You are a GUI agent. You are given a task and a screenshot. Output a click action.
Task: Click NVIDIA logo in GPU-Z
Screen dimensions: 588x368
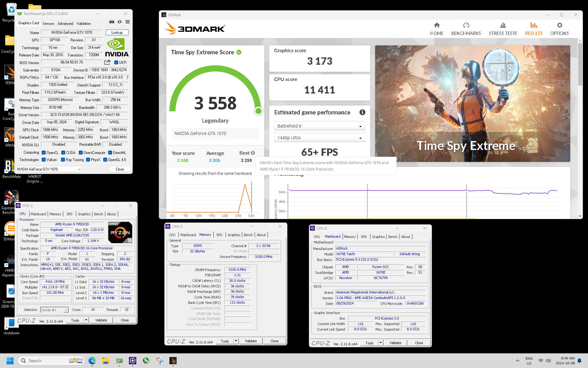(x=117, y=48)
